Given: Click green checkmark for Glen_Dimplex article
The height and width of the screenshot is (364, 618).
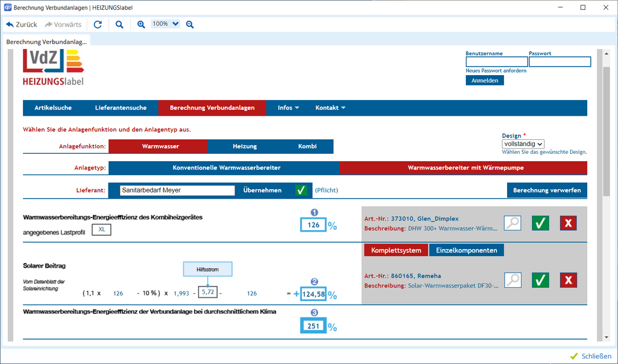Looking at the screenshot, I should (540, 223).
